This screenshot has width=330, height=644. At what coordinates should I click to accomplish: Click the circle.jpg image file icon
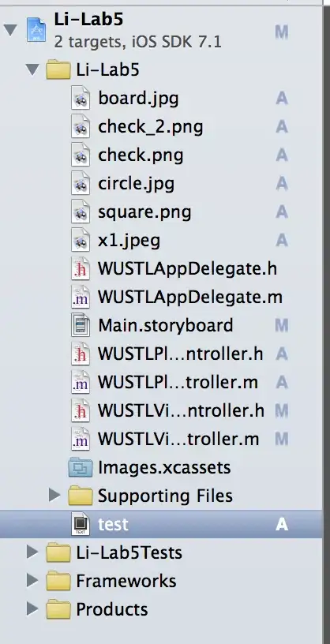81,183
